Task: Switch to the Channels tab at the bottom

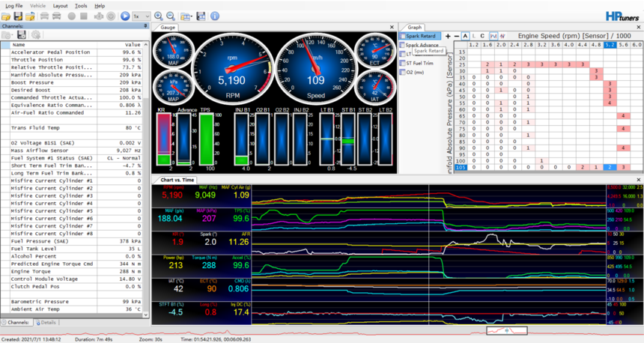Action: [x=16, y=323]
